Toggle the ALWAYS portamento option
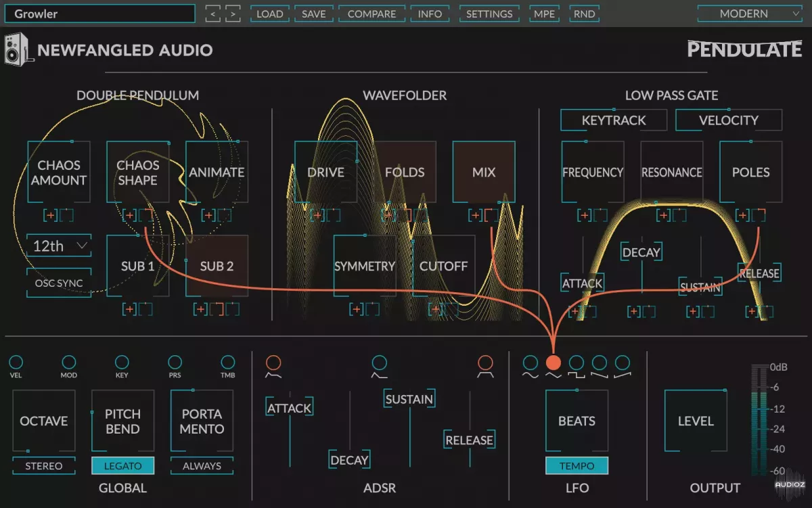Image resolution: width=812 pixels, height=508 pixels. pyautogui.click(x=202, y=466)
